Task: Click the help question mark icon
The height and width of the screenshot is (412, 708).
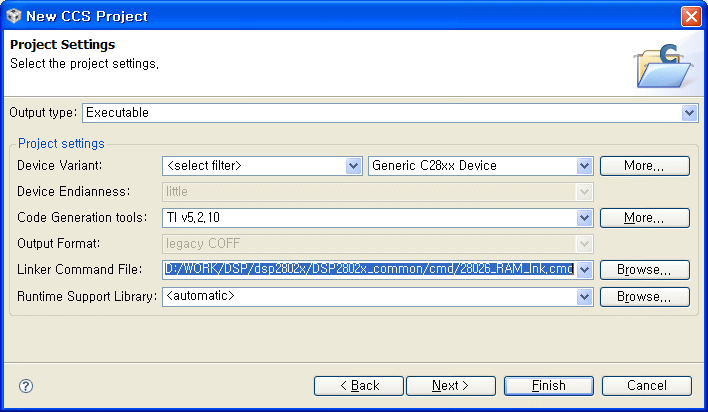Action: coord(26,386)
